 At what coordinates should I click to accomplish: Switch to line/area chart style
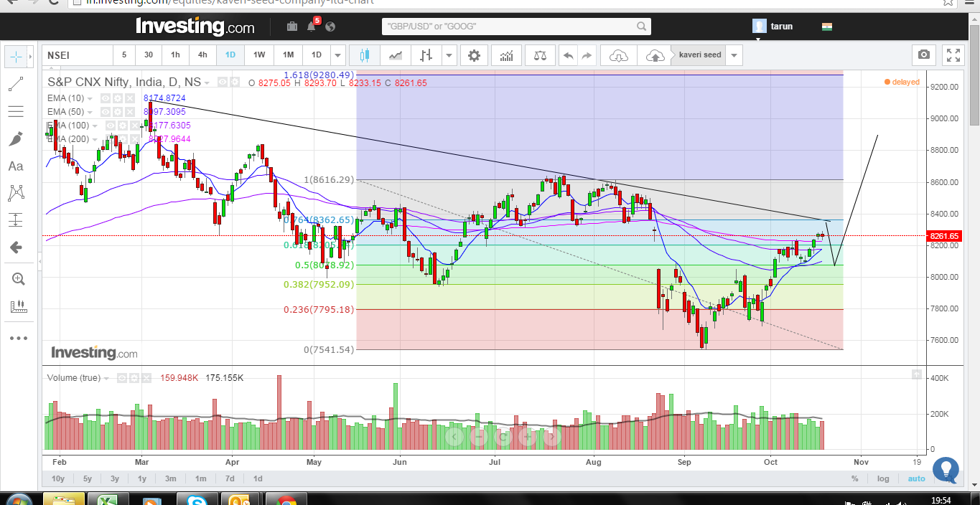[396, 55]
